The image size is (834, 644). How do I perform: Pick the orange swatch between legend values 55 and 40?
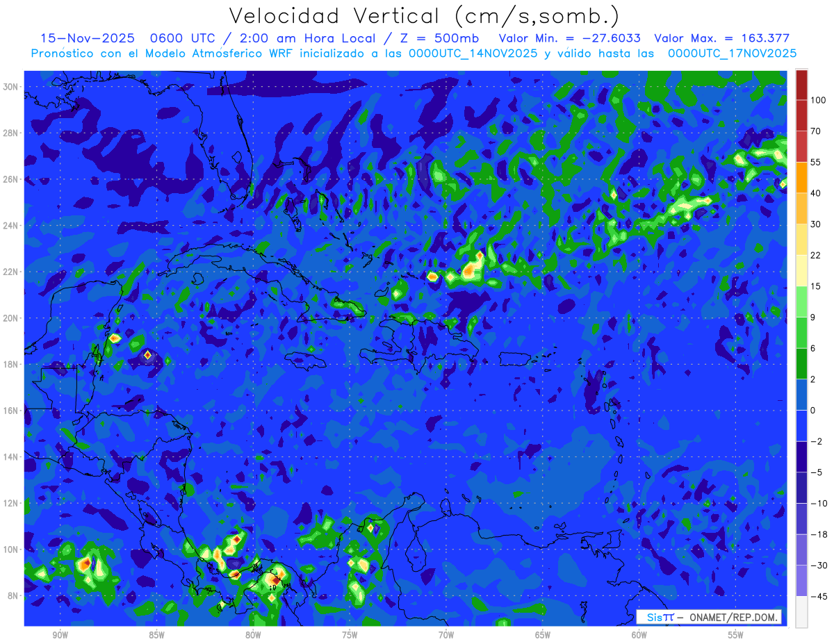801,178
